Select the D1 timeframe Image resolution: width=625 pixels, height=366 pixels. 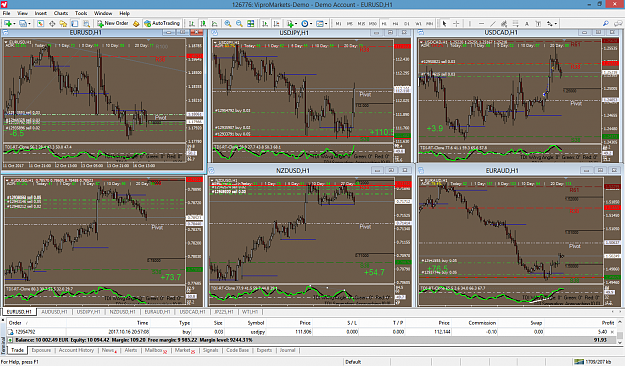click(407, 24)
